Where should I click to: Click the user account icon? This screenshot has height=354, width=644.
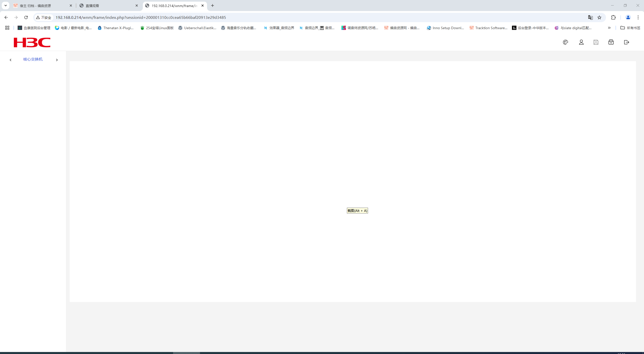click(x=581, y=42)
